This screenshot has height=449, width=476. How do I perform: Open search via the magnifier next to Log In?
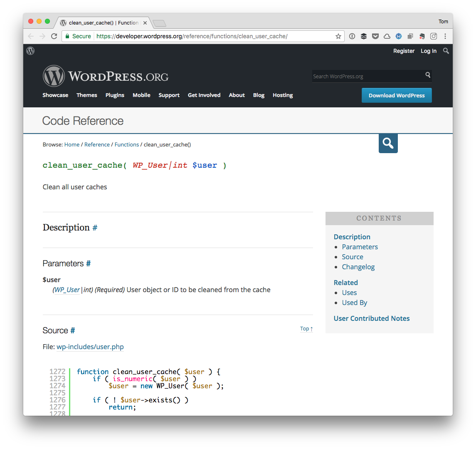point(446,51)
